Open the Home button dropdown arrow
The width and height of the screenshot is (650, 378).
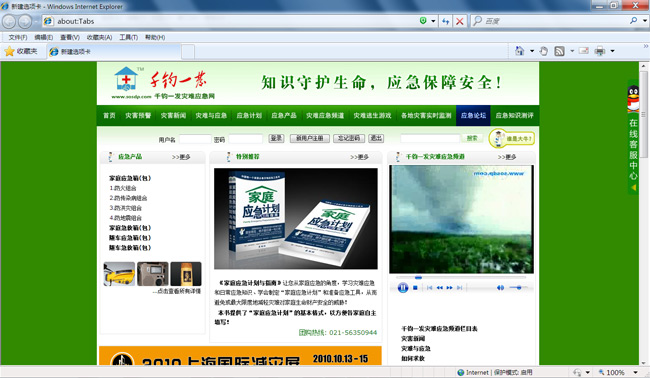[532, 51]
